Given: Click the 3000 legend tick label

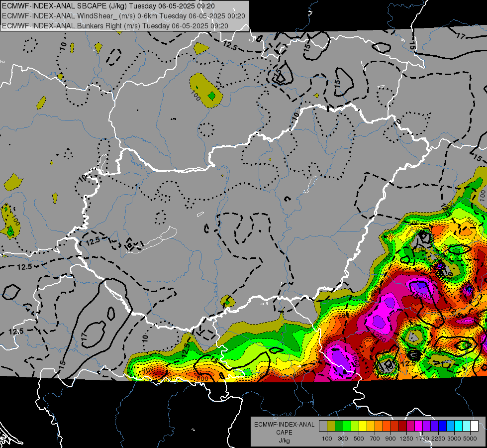Looking at the screenshot, I should (454, 439).
